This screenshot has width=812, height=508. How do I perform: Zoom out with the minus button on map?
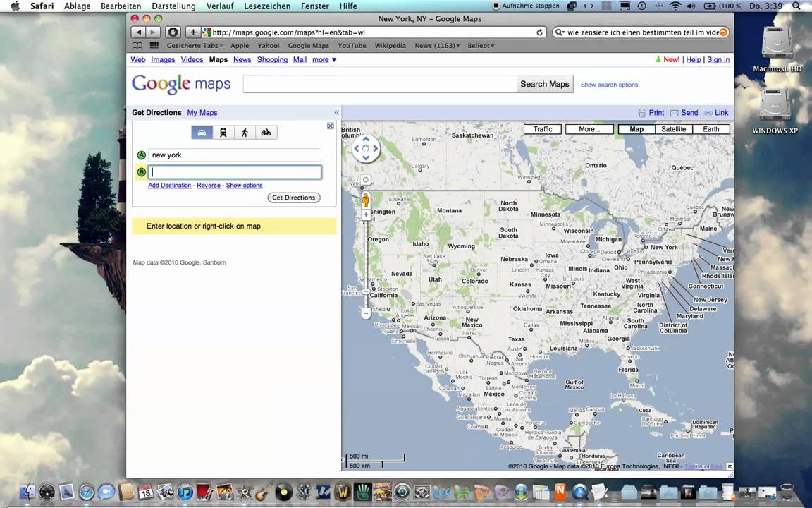(366, 313)
